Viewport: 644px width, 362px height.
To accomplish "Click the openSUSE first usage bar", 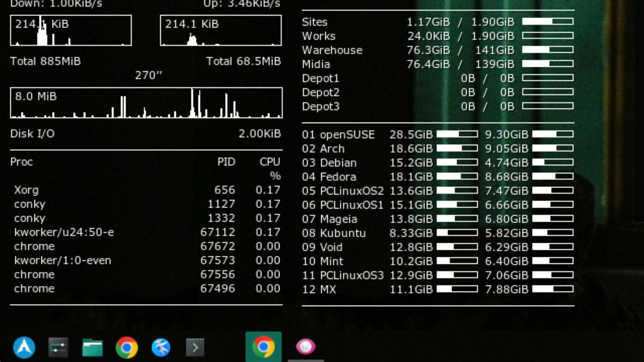I will [x=457, y=134].
